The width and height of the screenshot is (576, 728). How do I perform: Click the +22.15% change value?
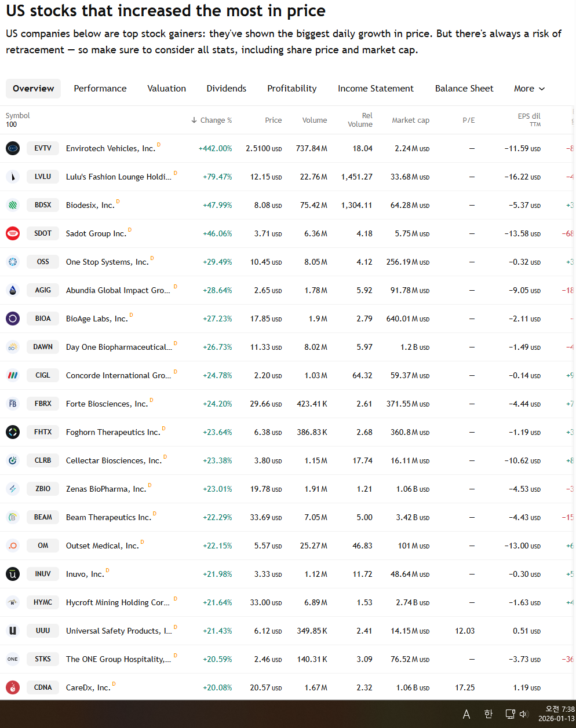pos(217,546)
